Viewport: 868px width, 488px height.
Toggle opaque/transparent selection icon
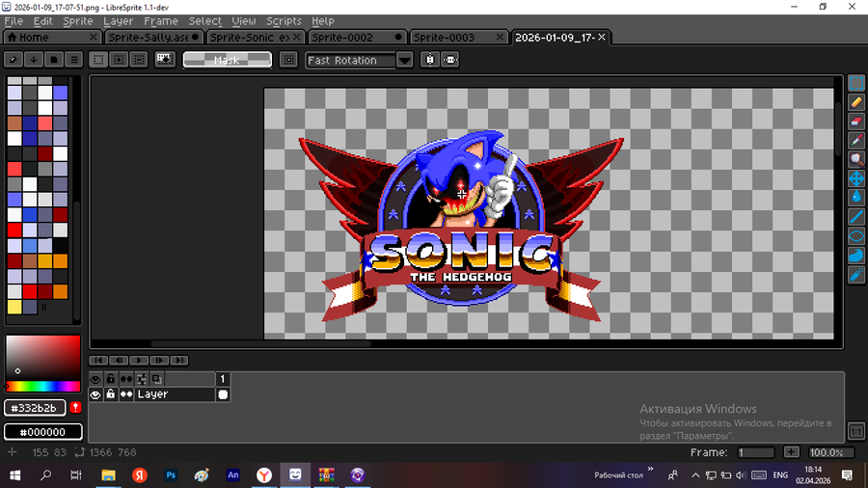[x=165, y=60]
